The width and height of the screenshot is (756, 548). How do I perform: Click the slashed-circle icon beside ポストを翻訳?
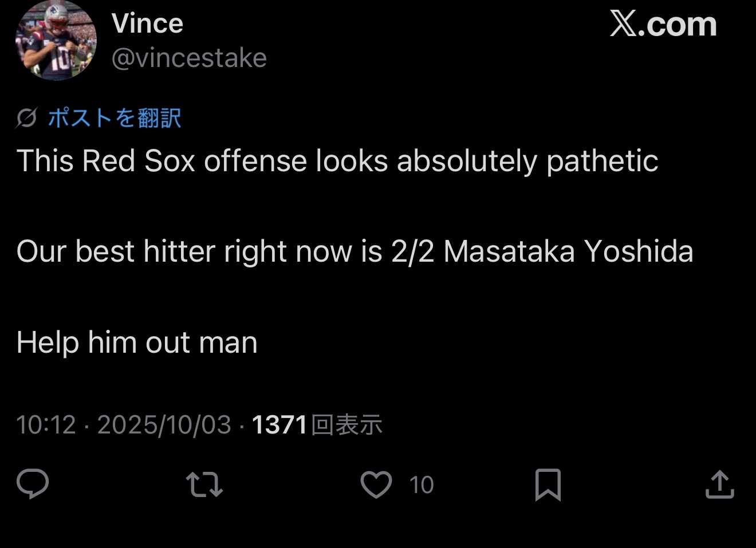coord(26,118)
